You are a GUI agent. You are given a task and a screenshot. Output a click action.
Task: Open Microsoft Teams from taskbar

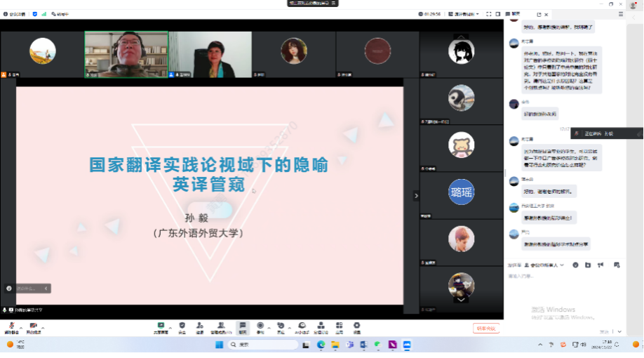pyautogui.click(x=349, y=345)
